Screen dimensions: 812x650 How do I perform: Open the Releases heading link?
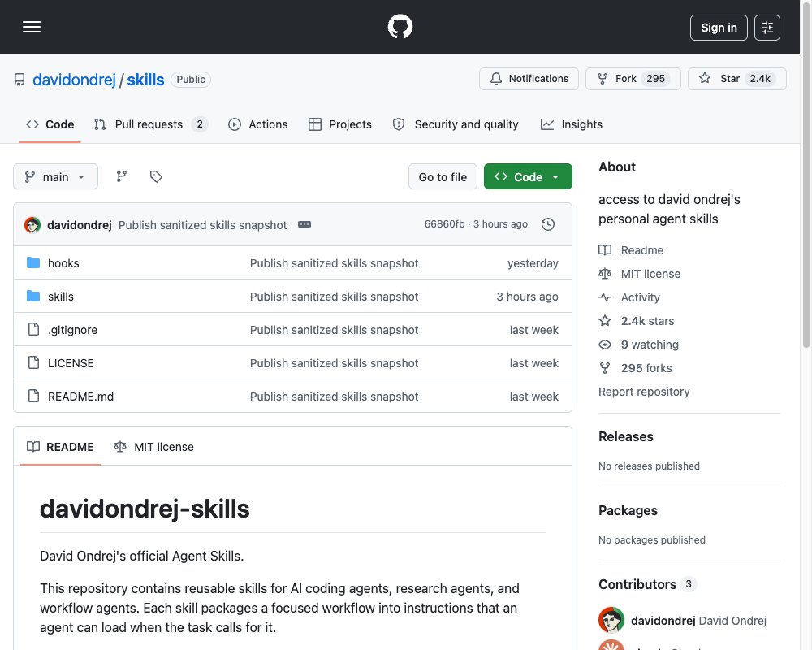[x=625, y=436]
